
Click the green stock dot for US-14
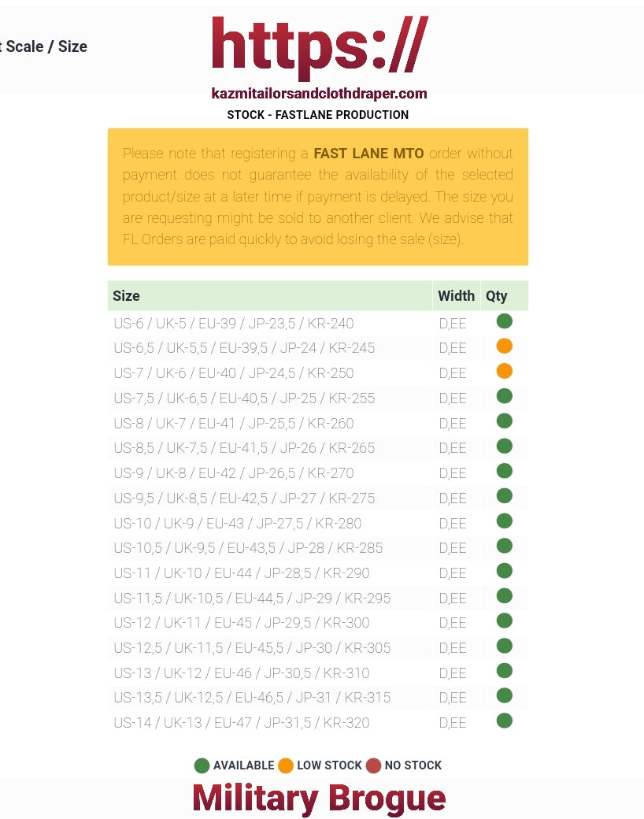(505, 721)
